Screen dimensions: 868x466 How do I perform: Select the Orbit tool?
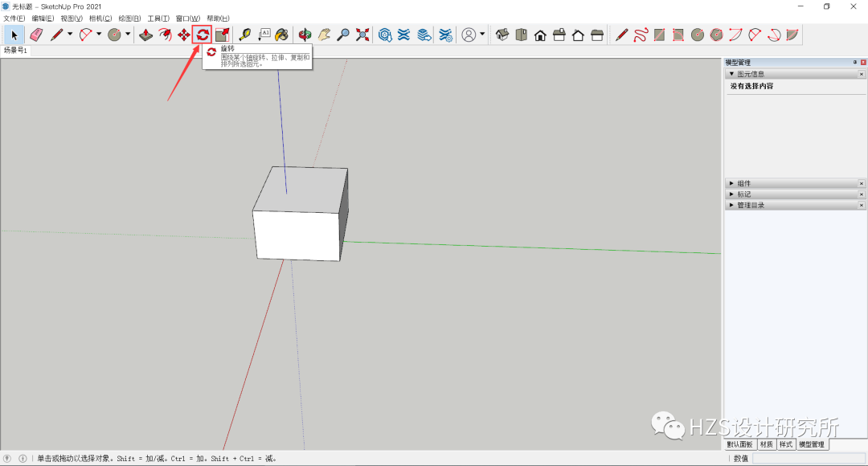(x=304, y=35)
